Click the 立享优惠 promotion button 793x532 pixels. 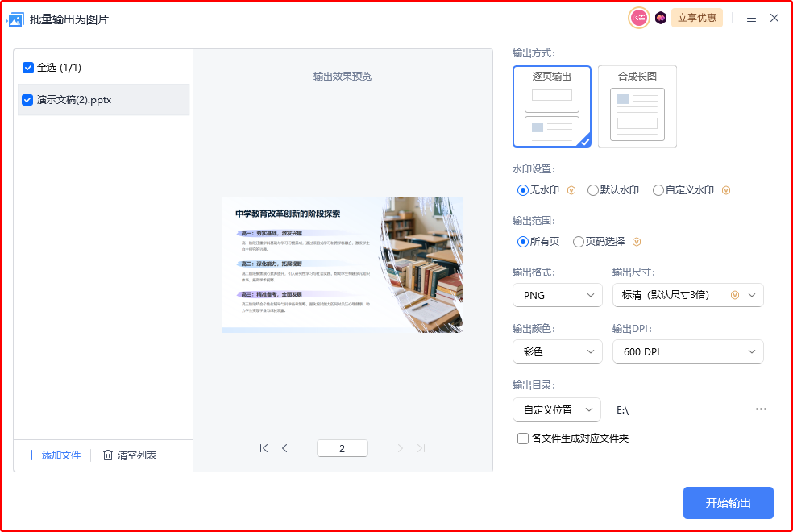[x=696, y=17]
